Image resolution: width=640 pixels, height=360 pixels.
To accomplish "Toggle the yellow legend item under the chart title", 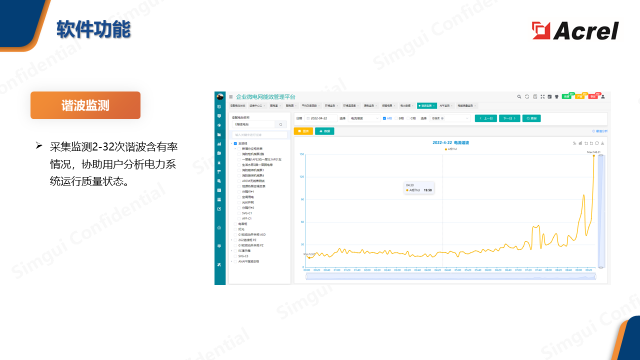I will 452,149.
